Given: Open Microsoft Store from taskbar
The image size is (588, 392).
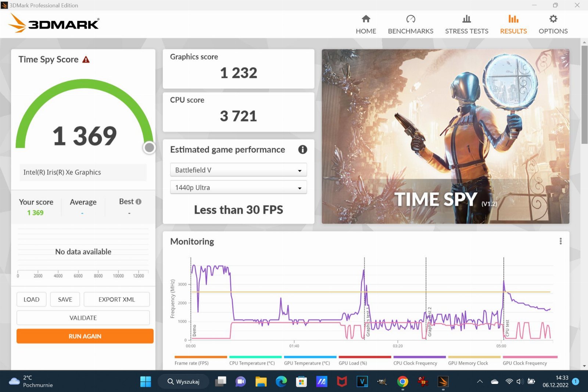Looking at the screenshot, I should click(301, 382).
